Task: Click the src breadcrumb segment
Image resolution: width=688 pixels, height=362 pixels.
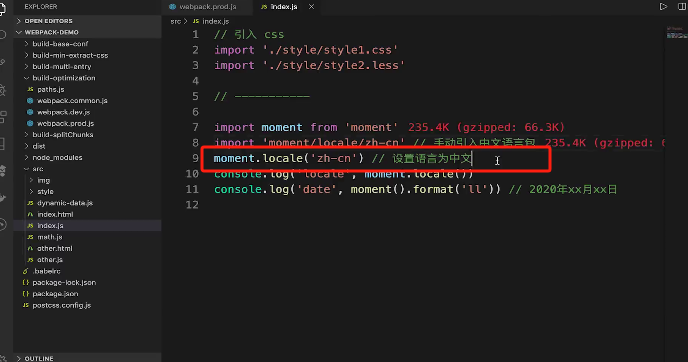Action: (176, 21)
